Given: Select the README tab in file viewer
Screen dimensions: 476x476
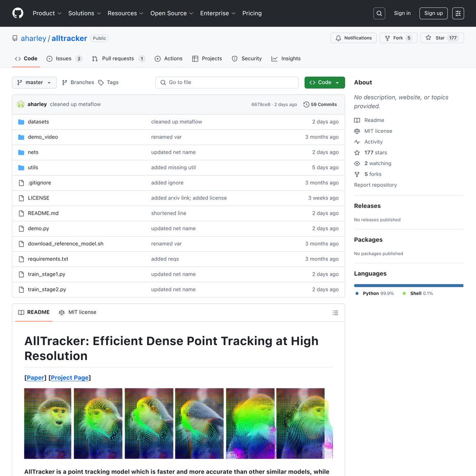Looking at the screenshot, I should (34, 312).
